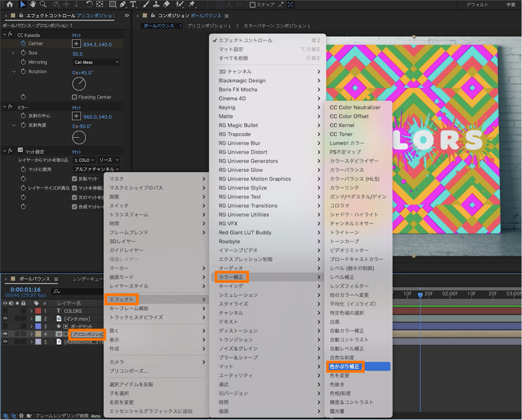Select the Clone Stamp tool
Viewport: 522px width, 420px height.
156,4
